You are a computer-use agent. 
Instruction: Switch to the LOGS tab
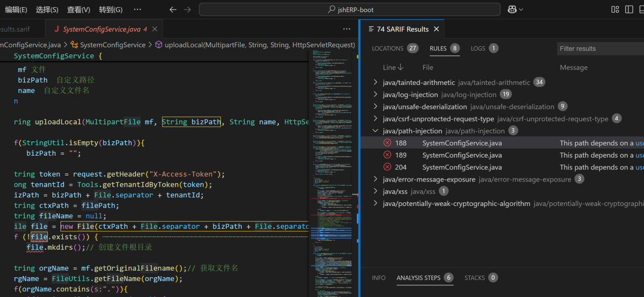point(478,48)
